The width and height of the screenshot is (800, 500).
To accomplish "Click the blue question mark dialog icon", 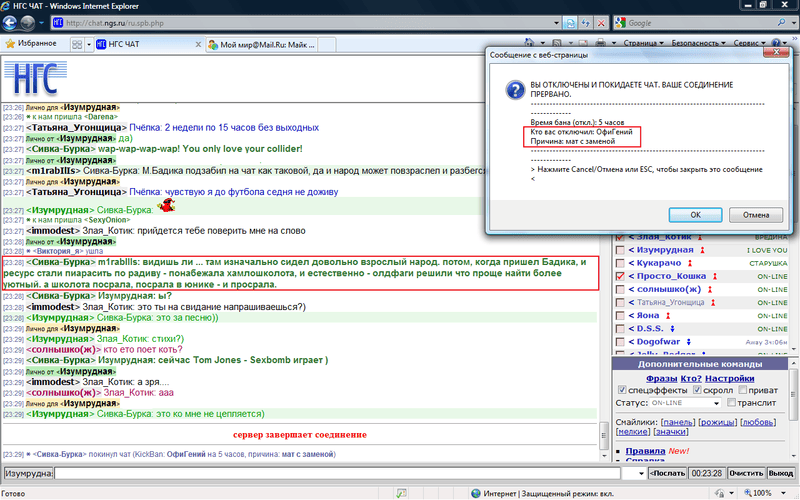I will tap(514, 90).
